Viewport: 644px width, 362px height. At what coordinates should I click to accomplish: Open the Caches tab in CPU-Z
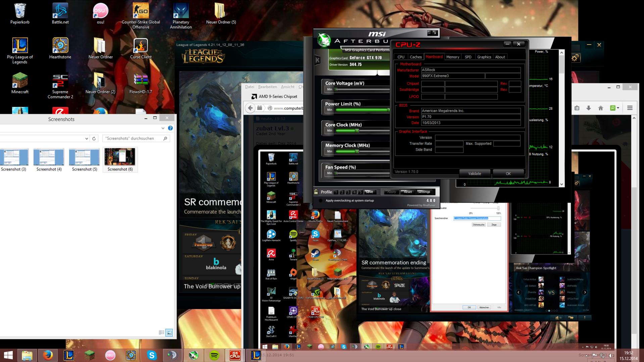pos(415,57)
